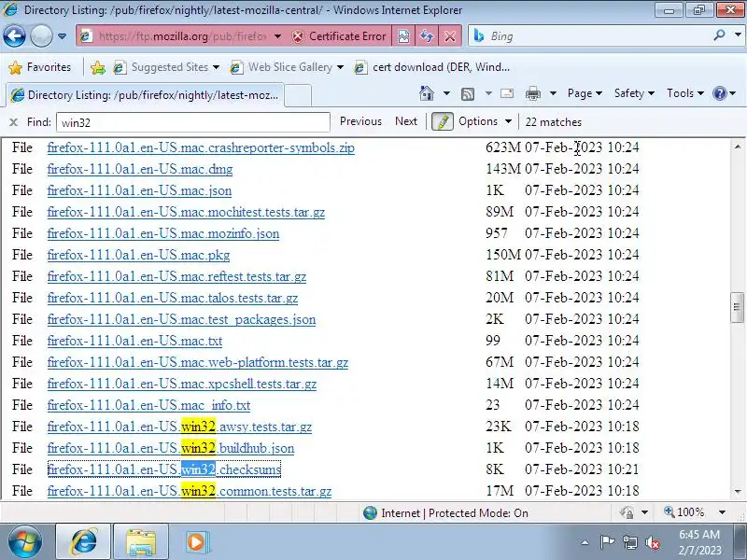Refresh the page with Refresh icon
Image resolution: width=747 pixels, height=560 pixels.
427,36
